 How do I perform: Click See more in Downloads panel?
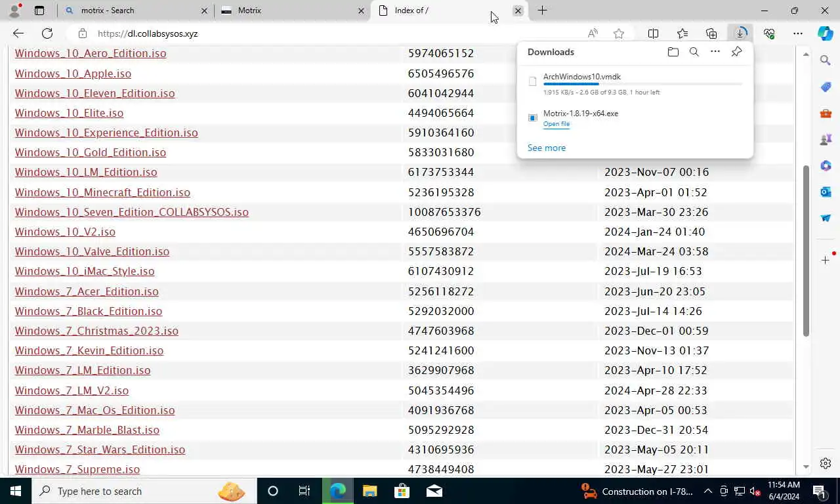tap(547, 148)
